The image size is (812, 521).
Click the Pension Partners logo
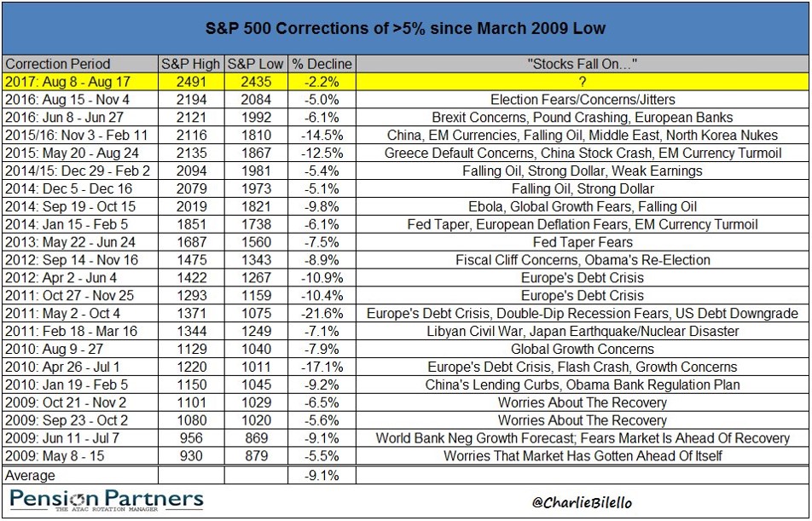[106, 501]
